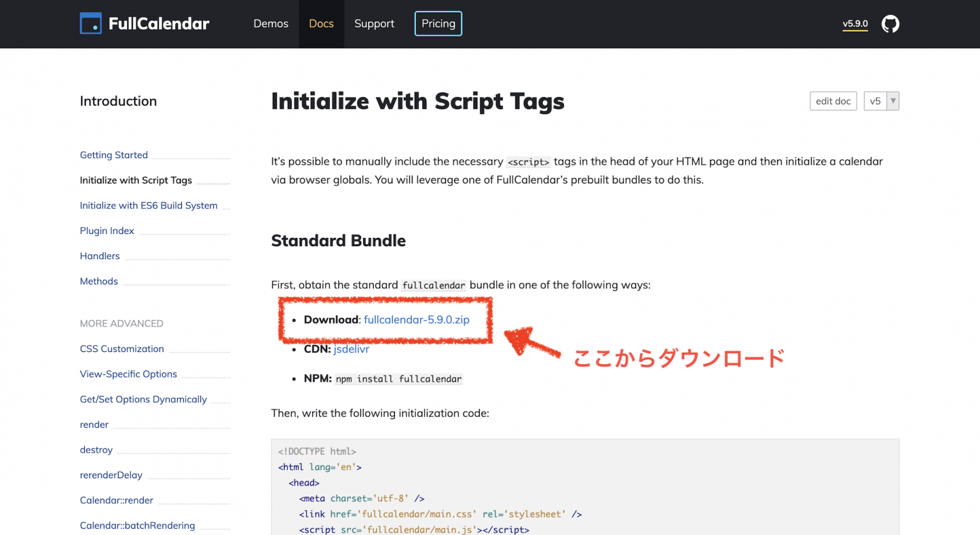Screen dimensions: 980x535
Task: Open the jsdelivr CDN link
Action: tap(352, 349)
